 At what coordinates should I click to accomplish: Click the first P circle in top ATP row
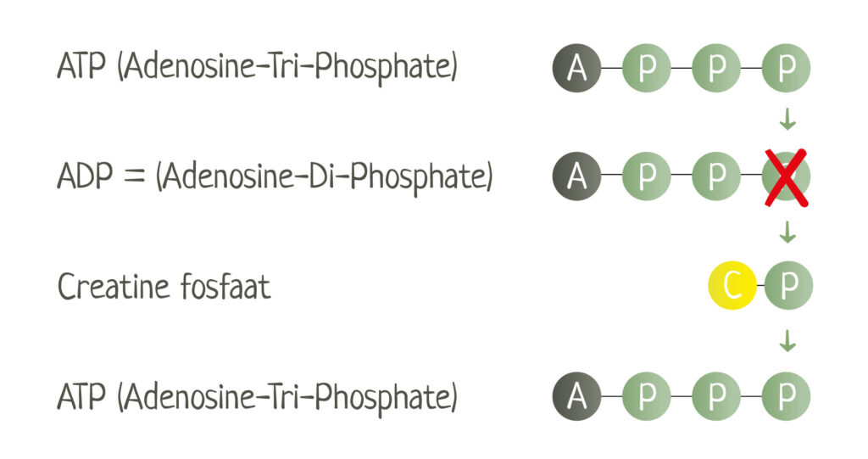[647, 68]
